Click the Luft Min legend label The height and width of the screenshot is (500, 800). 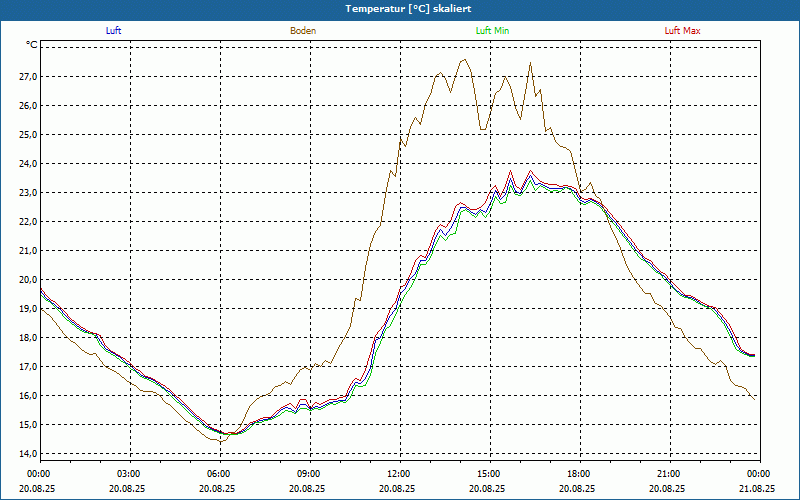tap(492, 31)
